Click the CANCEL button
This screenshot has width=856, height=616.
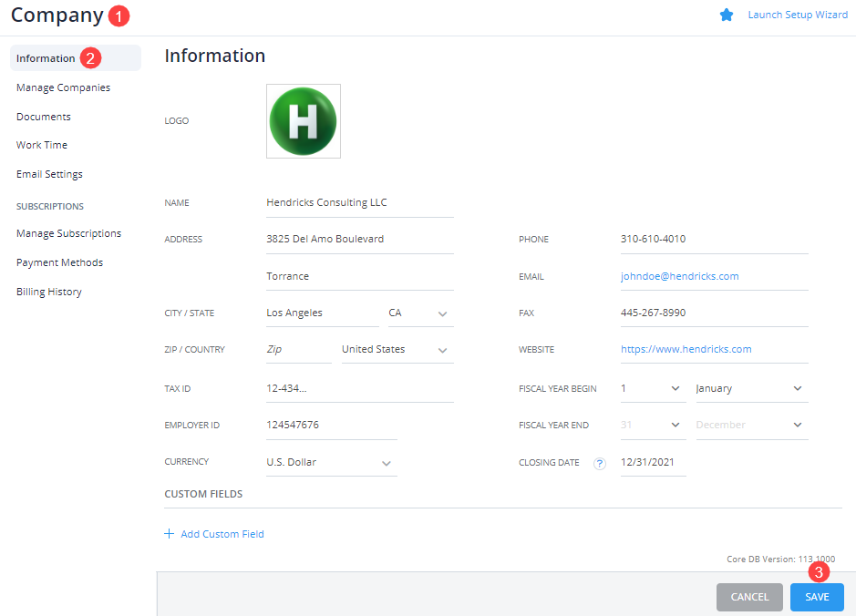point(749,597)
